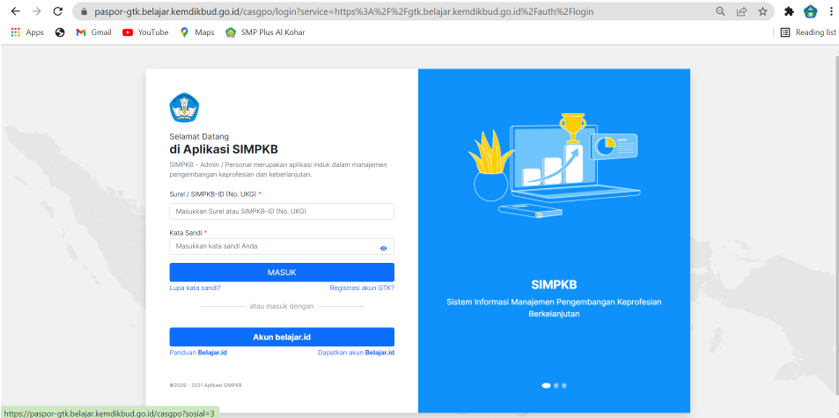Toggle password visibility eye icon
Image resolution: width=839 pixels, height=418 pixels.
383,248
